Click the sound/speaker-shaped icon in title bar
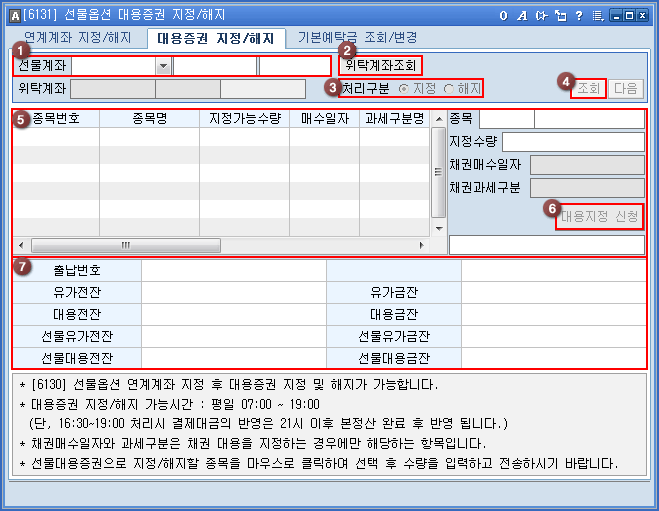The image size is (659, 511). [542, 16]
